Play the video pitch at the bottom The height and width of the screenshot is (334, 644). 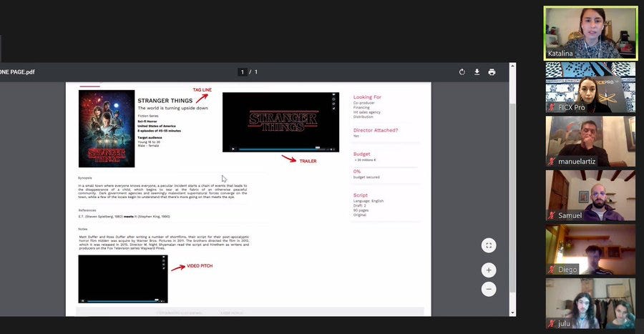pyautogui.click(x=83, y=301)
